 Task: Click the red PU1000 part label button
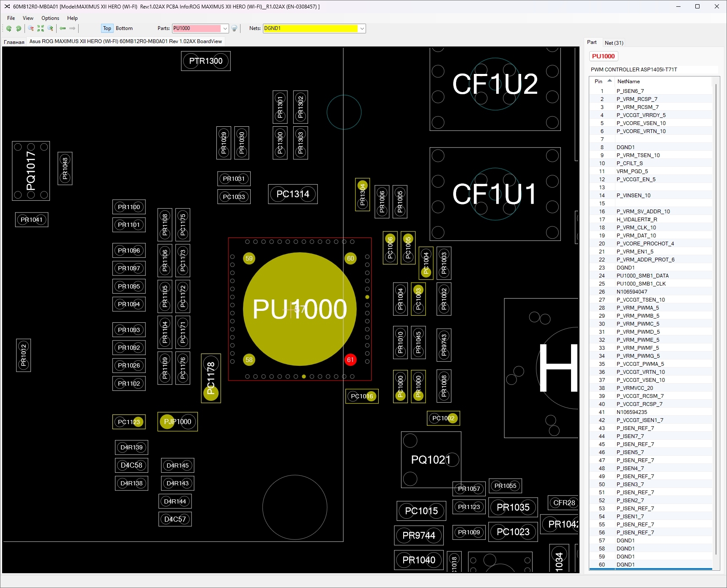tap(603, 56)
